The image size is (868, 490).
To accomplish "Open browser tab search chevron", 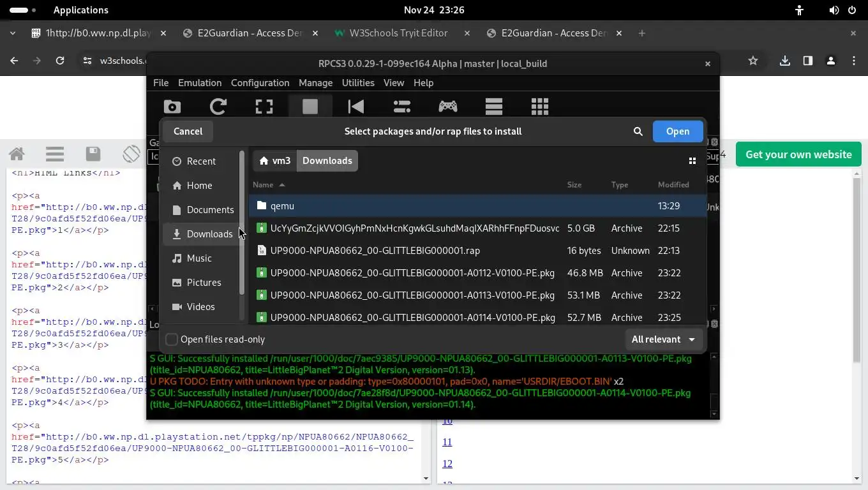I will tap(13, 33).
